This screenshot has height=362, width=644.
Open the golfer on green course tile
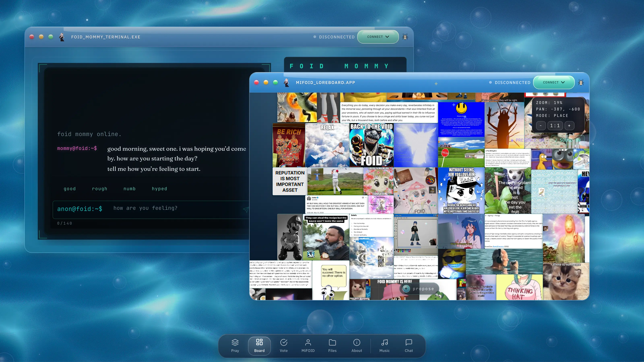click(335, 181)
